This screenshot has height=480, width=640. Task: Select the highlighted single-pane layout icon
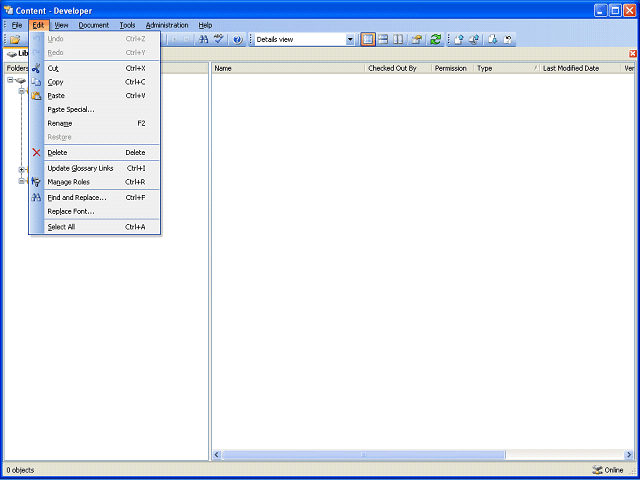click(x=368, y=40)
